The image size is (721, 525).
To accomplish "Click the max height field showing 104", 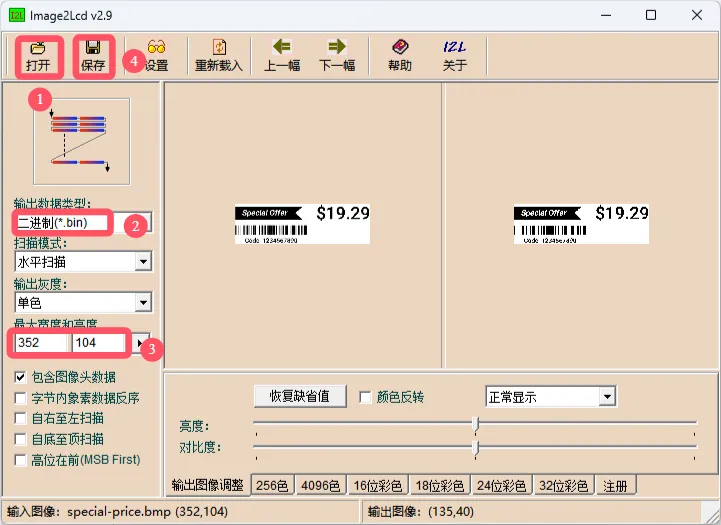I will point(98,342).
